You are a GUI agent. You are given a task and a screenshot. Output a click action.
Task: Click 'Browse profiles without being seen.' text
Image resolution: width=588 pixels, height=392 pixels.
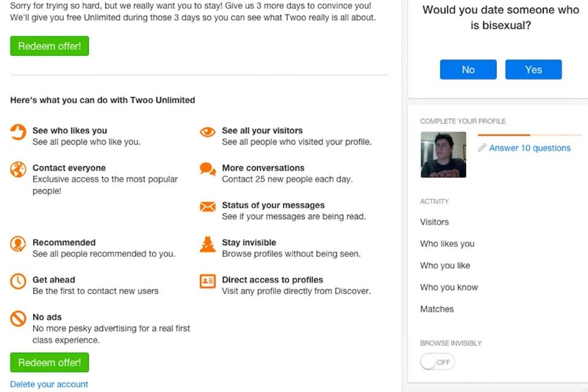click(291, 254)
